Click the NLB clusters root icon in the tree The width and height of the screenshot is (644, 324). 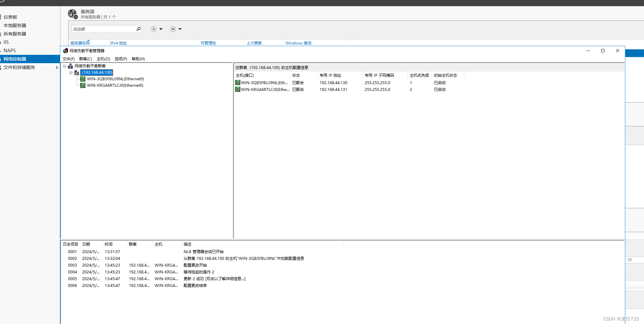70,66
